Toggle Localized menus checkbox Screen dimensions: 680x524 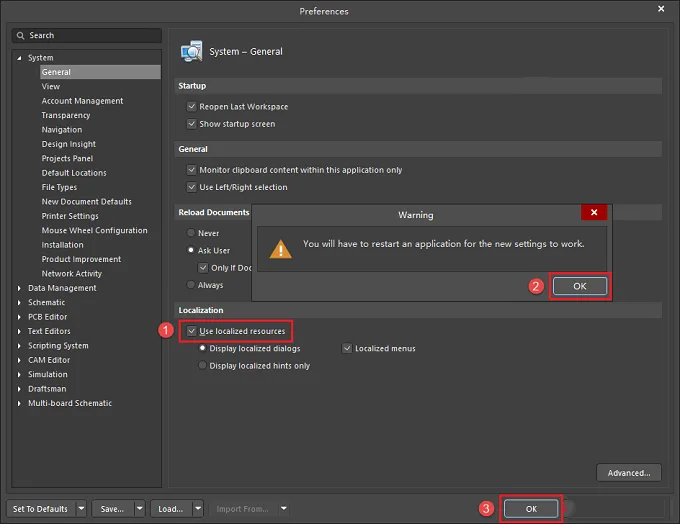[x=347, y=348]
